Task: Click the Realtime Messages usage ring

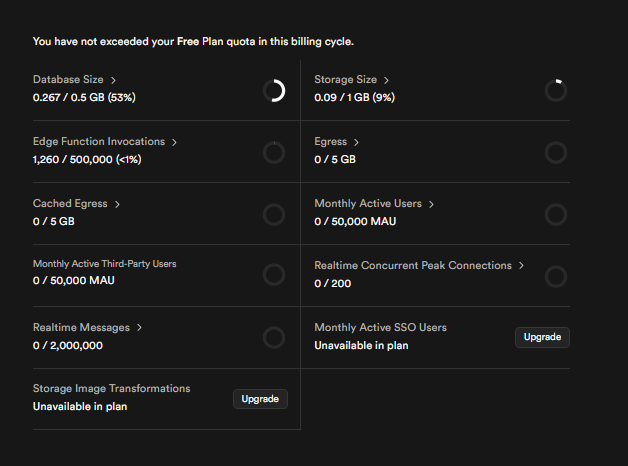Action: [274, 338]
